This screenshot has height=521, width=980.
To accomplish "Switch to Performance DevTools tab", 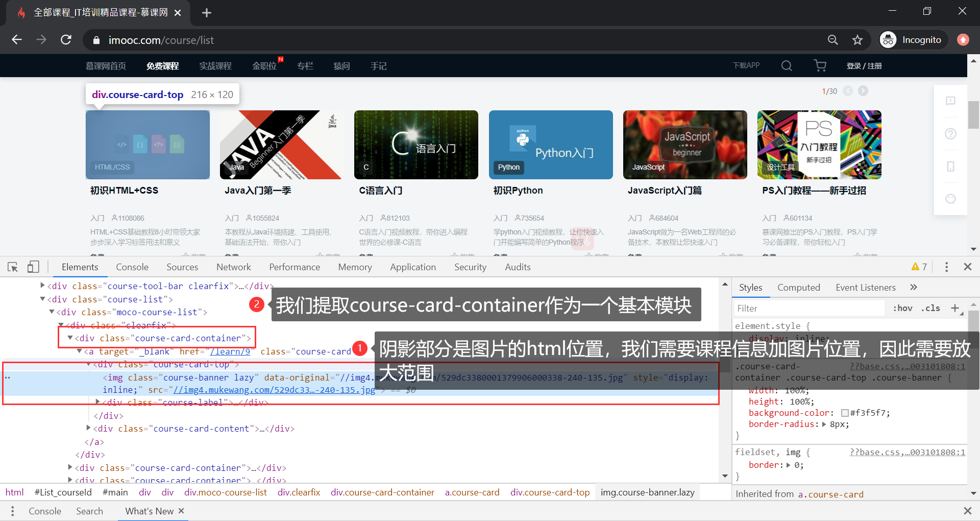I will click(295, 267).
